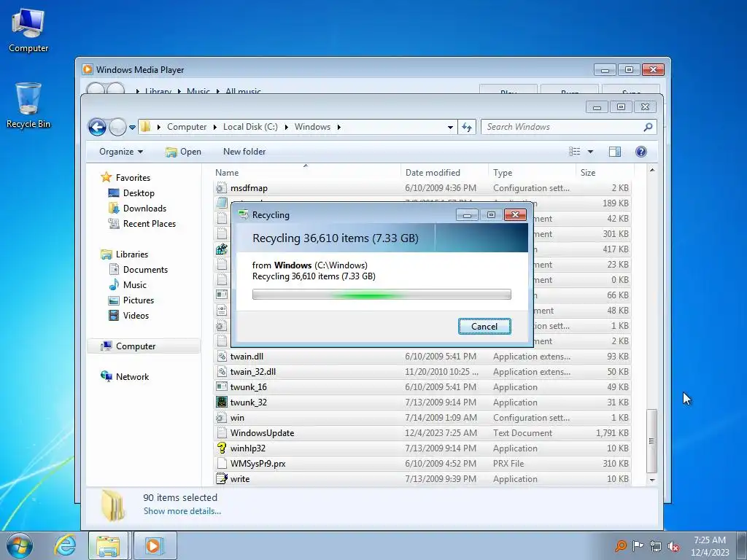Open the Documents library
The image size is (747, 560).
pyautogui.click(x=145, y=270)
